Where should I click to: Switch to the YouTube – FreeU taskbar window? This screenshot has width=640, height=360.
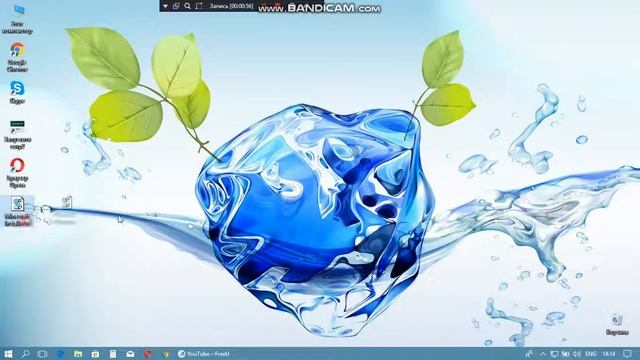pos(204,354)
